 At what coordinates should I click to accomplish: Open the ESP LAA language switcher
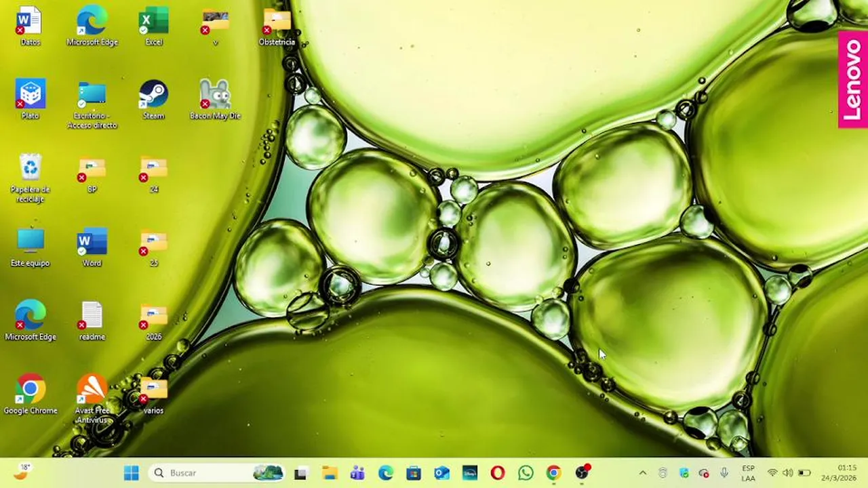coord(748,473)
